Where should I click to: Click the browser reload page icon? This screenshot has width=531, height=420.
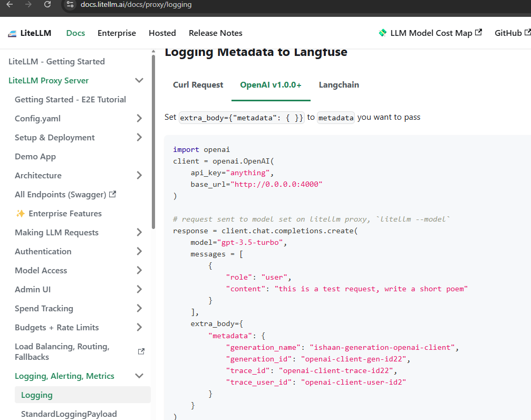tap(47, 5)
